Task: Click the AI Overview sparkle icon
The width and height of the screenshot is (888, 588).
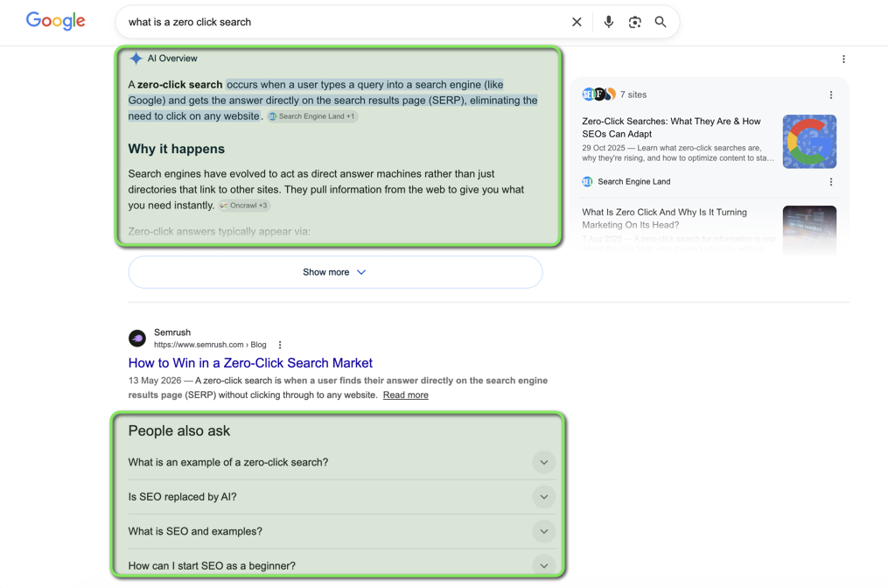Action: 136,59
